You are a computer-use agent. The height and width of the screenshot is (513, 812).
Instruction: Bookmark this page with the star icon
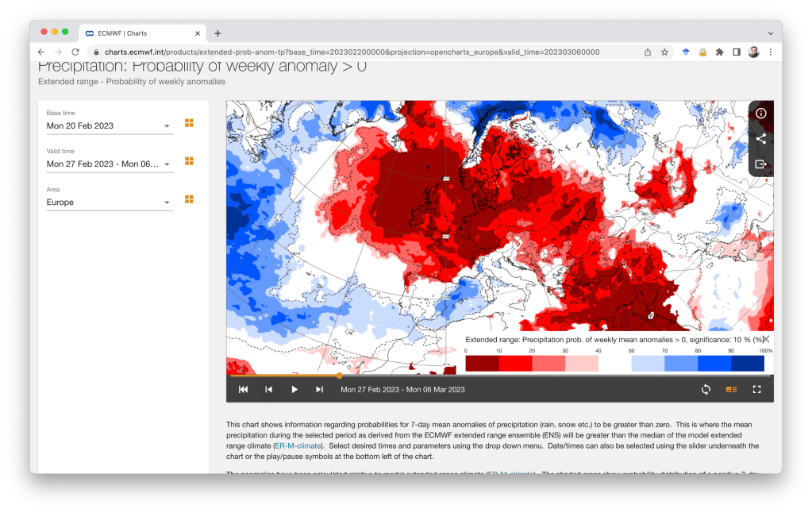[x=664, y=52]
